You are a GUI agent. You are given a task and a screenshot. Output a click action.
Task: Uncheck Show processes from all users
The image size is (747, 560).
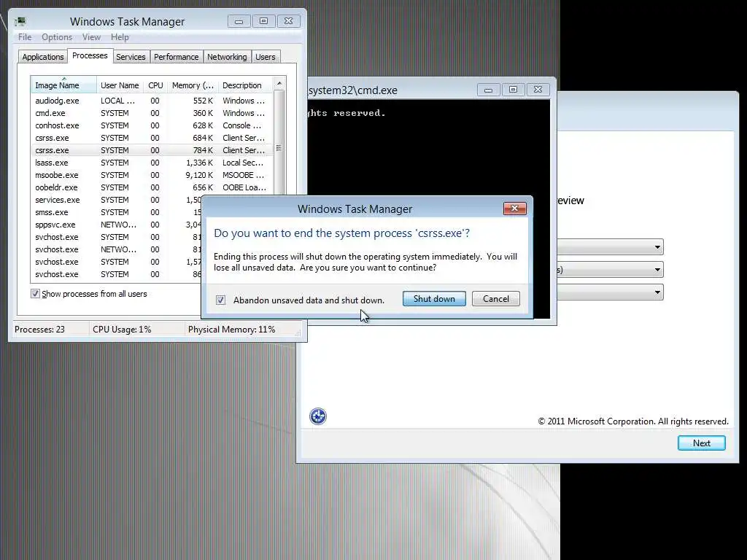pyautogui.click(x=35, y=294)
